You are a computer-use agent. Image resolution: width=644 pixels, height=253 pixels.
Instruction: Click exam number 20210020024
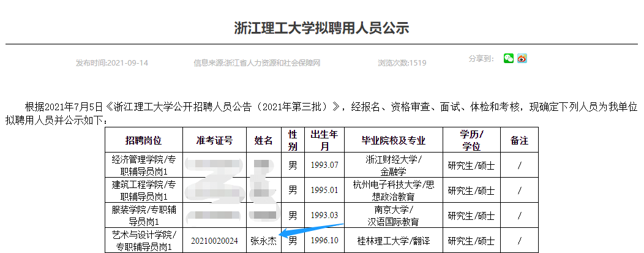coord(214,241)
